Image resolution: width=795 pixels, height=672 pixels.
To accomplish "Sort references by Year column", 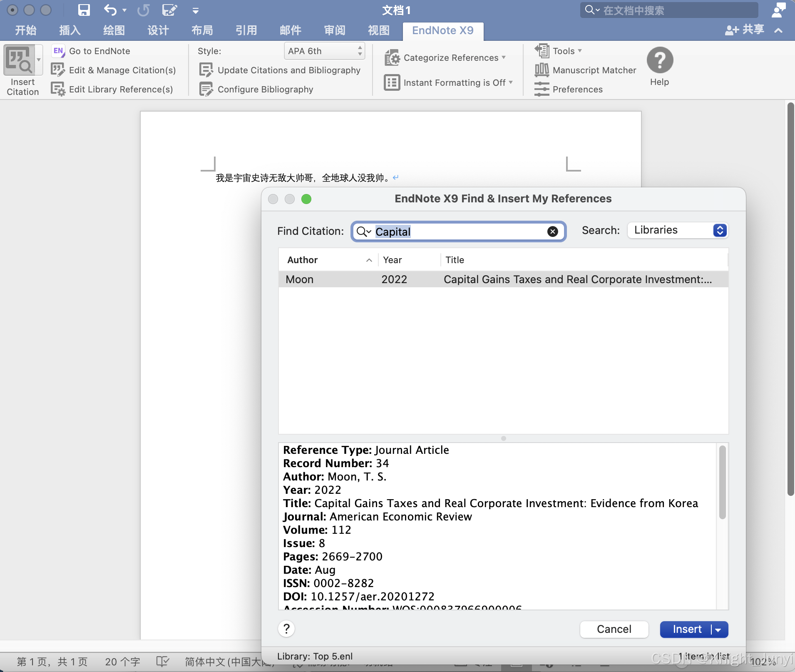I will [x=409, y=260].
